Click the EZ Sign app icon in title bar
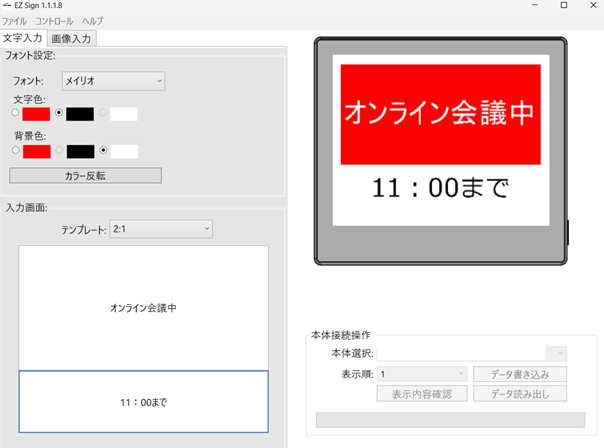 coord(7,5)
